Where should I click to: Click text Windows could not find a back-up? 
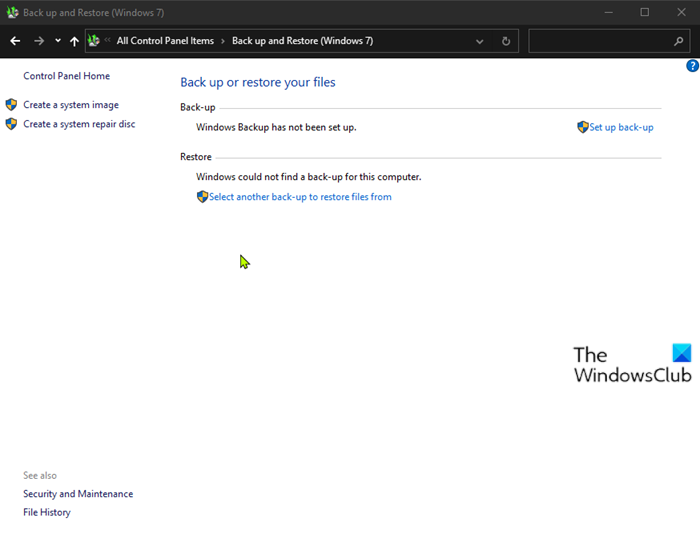(x=308, y=177)
